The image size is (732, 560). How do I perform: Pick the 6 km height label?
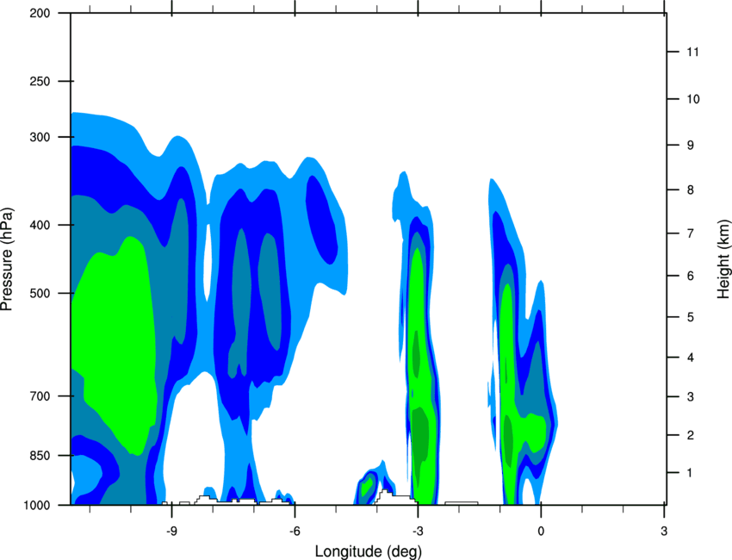pos(691,276)
